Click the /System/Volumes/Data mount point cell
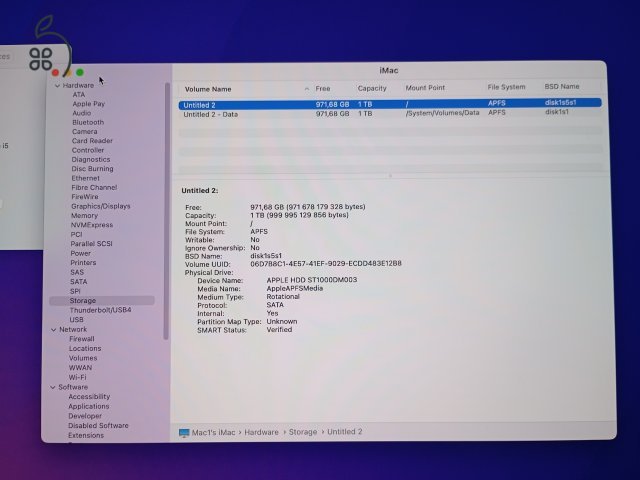 pos(442,113)
